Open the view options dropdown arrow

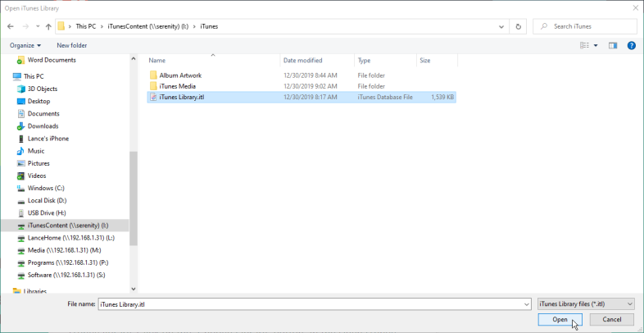(x=596, y=46)
